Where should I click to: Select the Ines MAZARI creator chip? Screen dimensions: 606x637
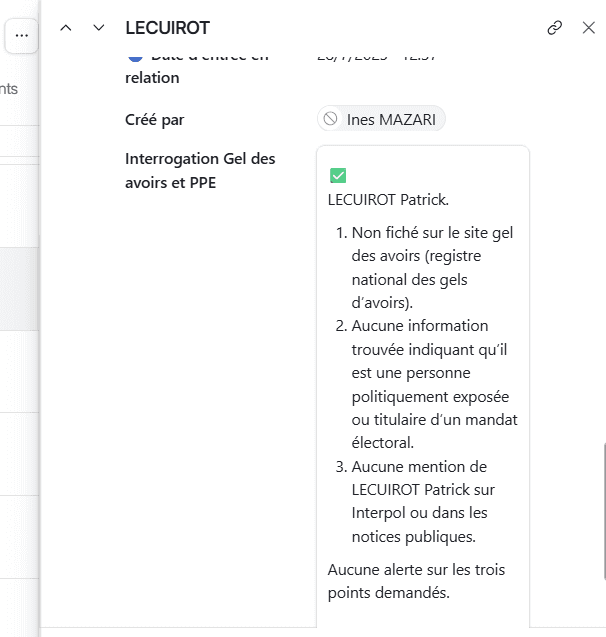point(382,120)
